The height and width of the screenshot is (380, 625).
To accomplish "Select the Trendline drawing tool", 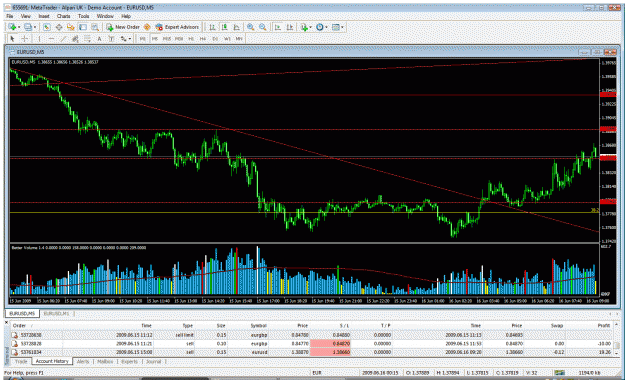I will [63, 39].
